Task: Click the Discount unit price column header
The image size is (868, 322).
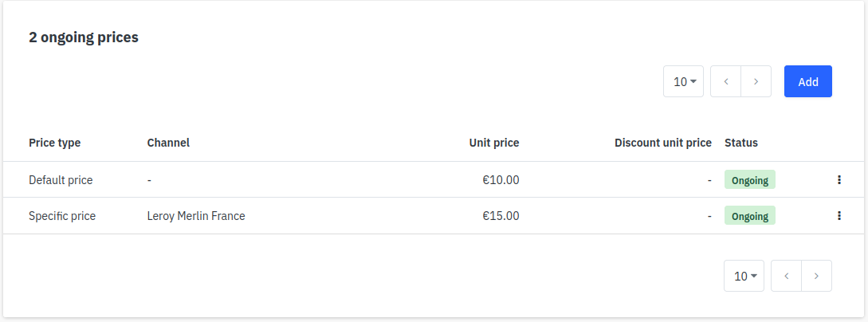Action: tap(662, 143)
